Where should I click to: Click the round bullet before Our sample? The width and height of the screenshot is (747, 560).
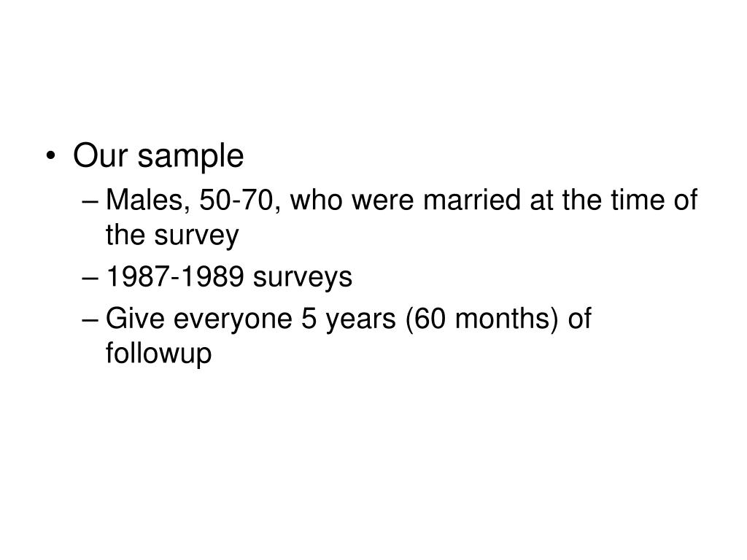[51, 156]
